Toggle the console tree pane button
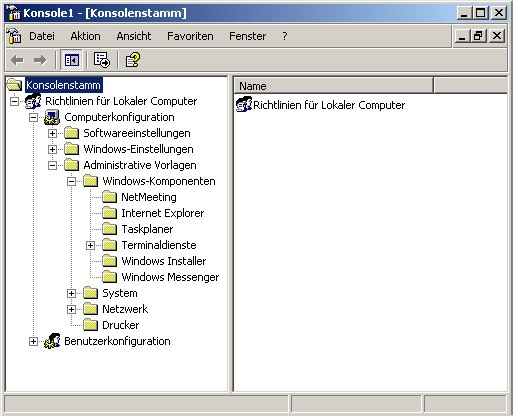 pos(71,60)
